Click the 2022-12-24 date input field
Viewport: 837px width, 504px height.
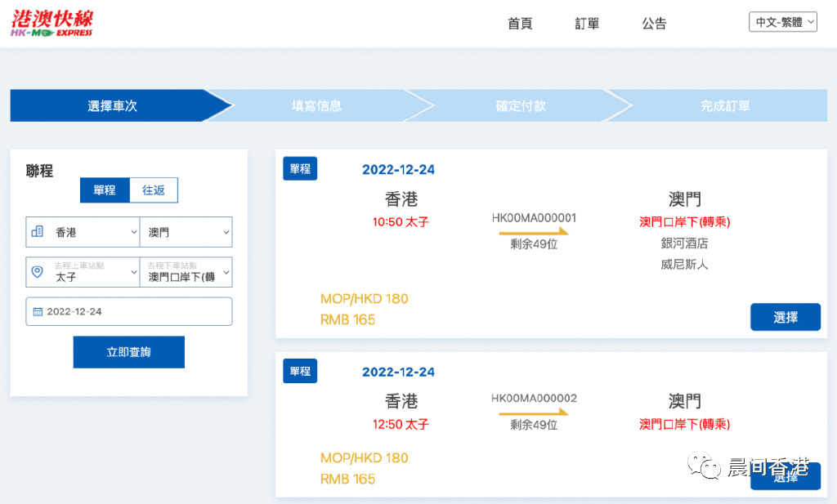(x=129, y=311)
